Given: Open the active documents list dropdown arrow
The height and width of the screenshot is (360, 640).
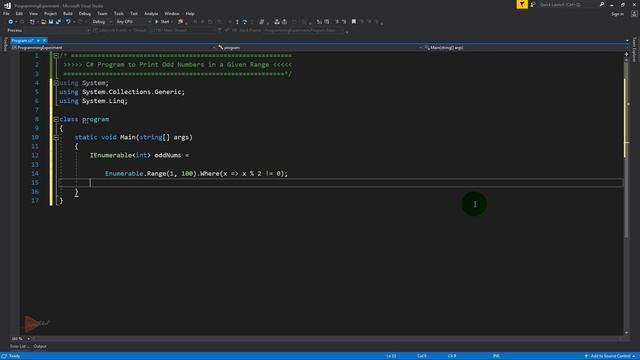Looking at the screenshot, I should coord(627,40).
